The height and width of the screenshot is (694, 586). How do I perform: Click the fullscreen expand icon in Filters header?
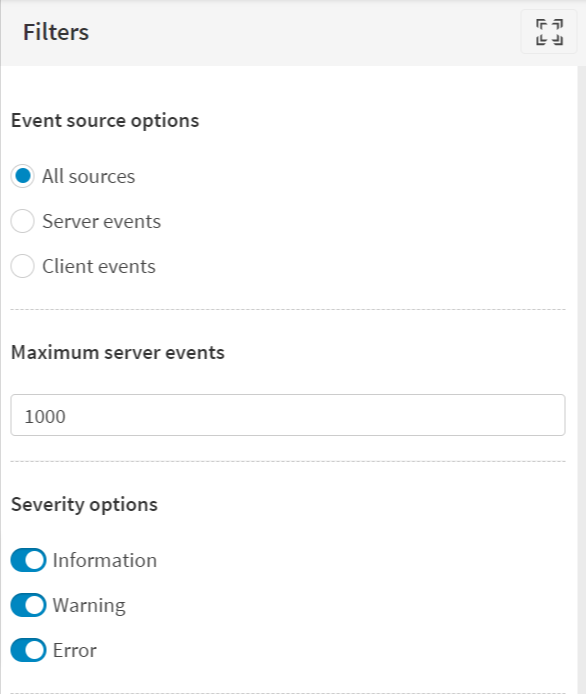549,32
